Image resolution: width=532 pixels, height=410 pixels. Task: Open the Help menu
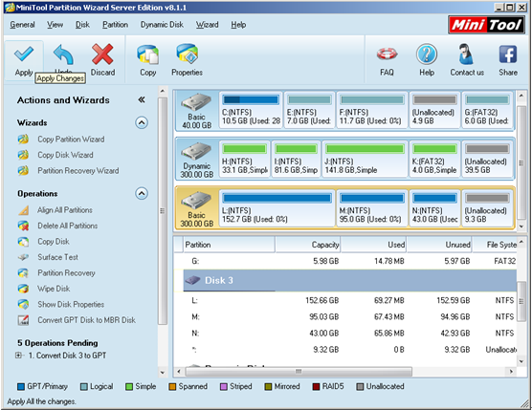[x=238, y=25]
